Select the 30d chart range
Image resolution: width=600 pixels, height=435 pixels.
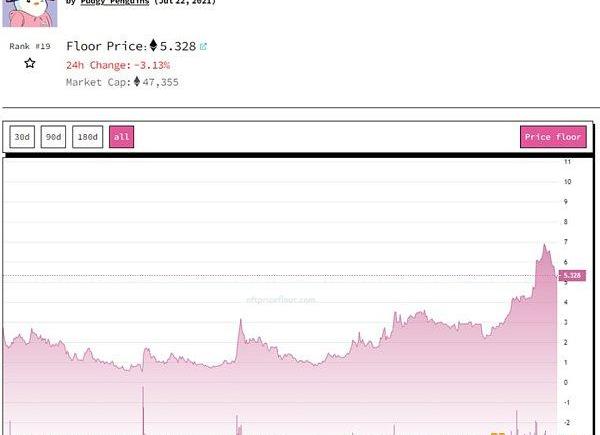(x=21, y=137)
